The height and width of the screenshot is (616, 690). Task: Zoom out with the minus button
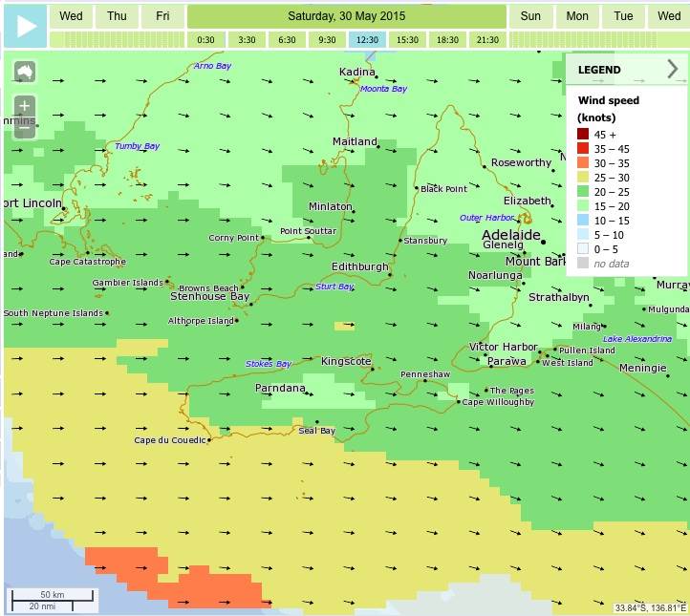coord(24,128)
